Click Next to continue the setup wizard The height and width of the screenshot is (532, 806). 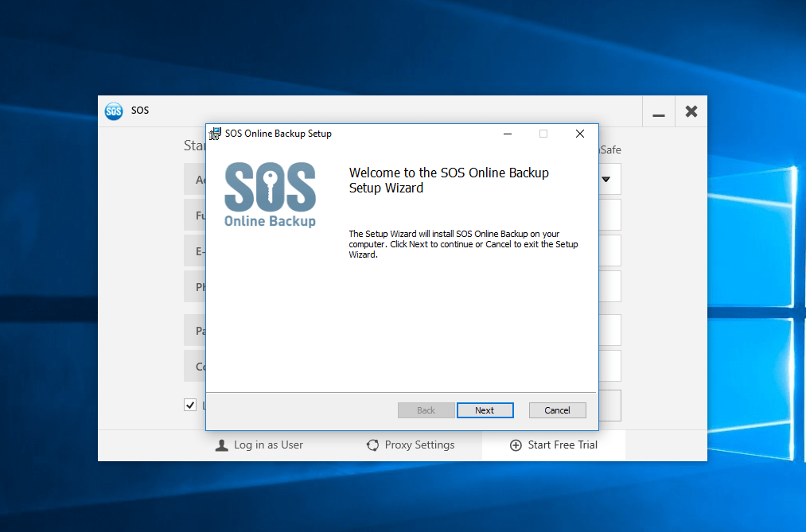pyautogui.click(x=485, y=410)
